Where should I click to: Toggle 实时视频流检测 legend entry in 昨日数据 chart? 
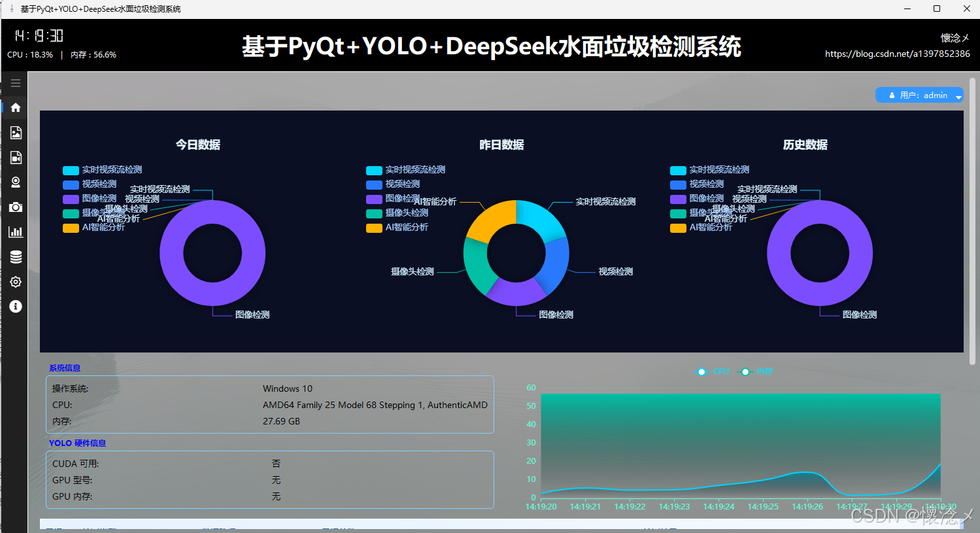click(x=405, y=170)
